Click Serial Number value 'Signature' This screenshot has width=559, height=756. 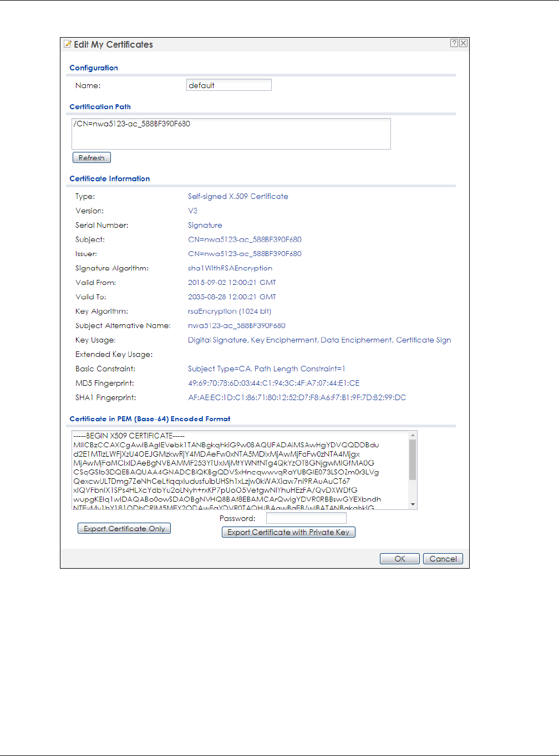(x=205, y=225)
